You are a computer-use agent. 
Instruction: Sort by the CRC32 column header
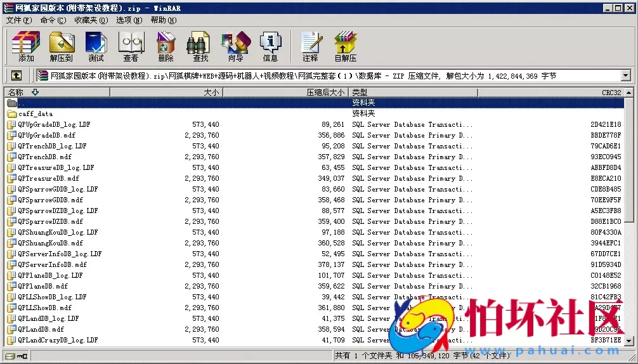pos(551,93)
